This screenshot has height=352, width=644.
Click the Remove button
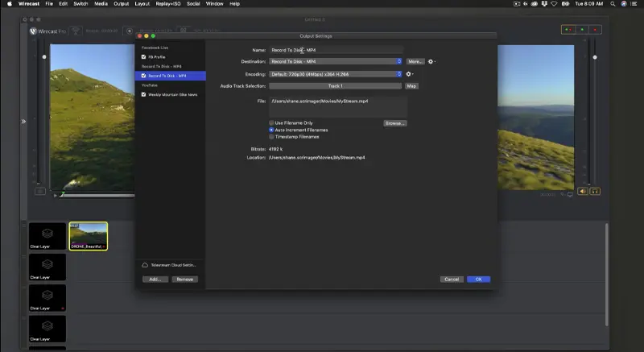click(185, 280)
